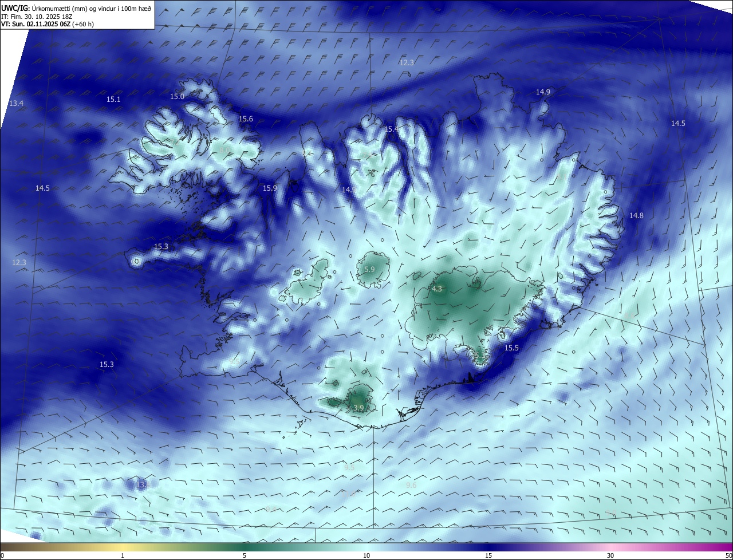Click the 3.9 value on the southern glacier
Image resolution: width=733 pixels, height=560 pixels.
pos(358,408)
